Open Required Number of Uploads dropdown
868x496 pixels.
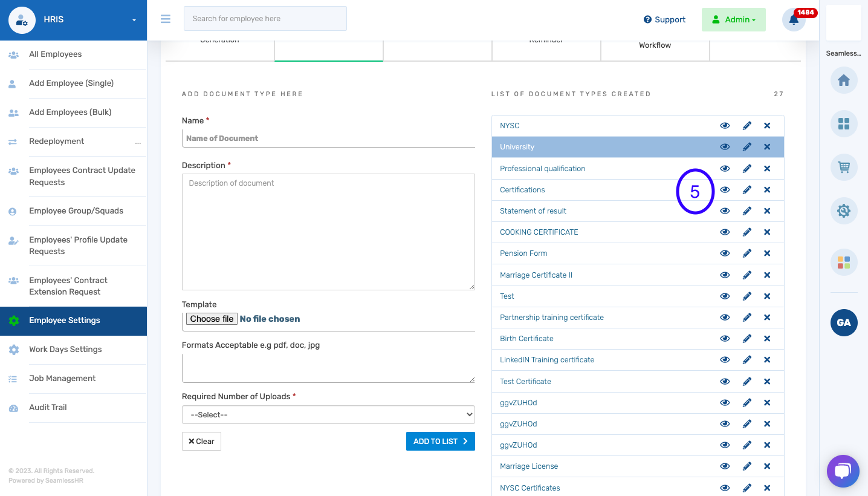(x=328, y=415)
